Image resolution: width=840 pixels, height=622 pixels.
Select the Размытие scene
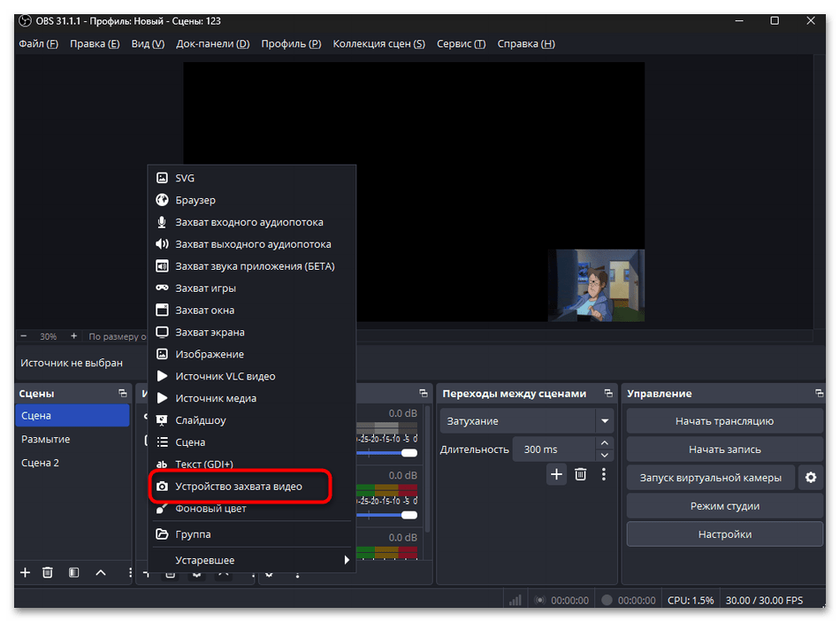click(x=46, y=439)
